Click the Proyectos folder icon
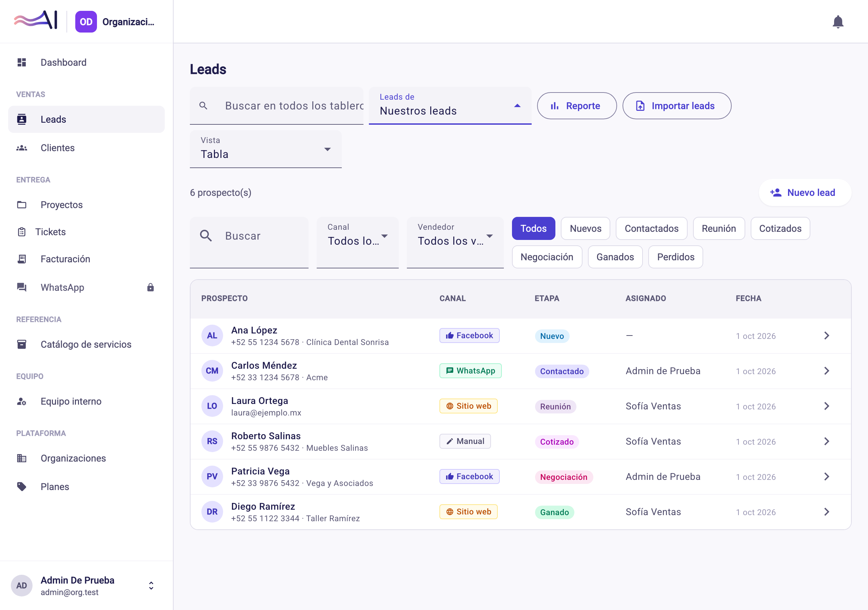 point(22,205)
